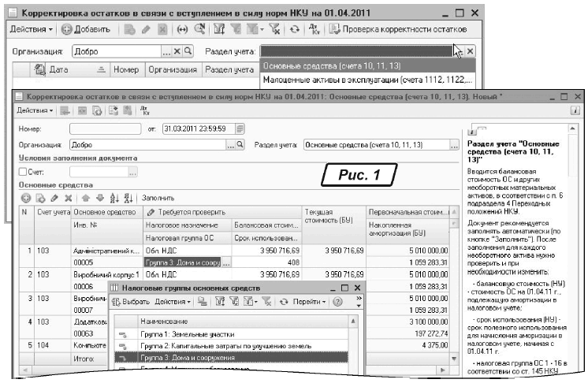Delete row using the X icon in the table toolbar
Viewport: 588px width, 383px height.
pyautogui.click(x=68, y=198)
